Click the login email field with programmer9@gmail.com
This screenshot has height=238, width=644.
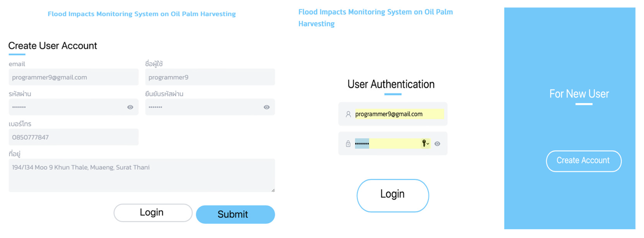(399, 114)
